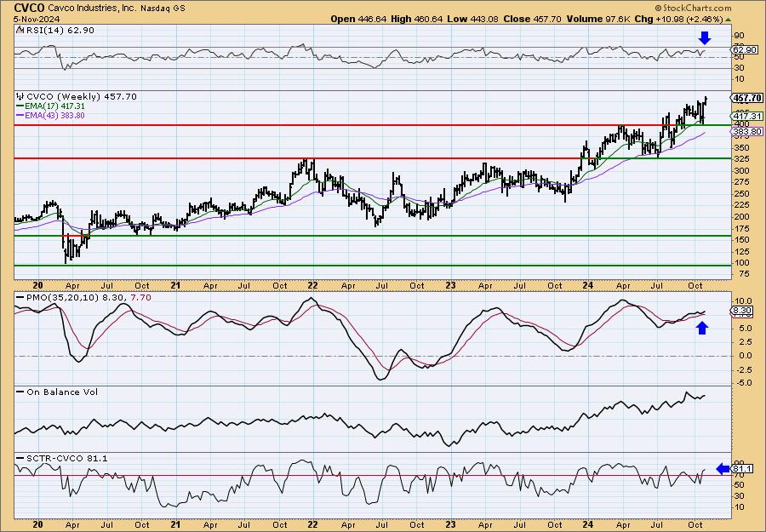This screenshot has width=766, height=532.
Task: Click the 325 price axis label
Action: (741, 160)
